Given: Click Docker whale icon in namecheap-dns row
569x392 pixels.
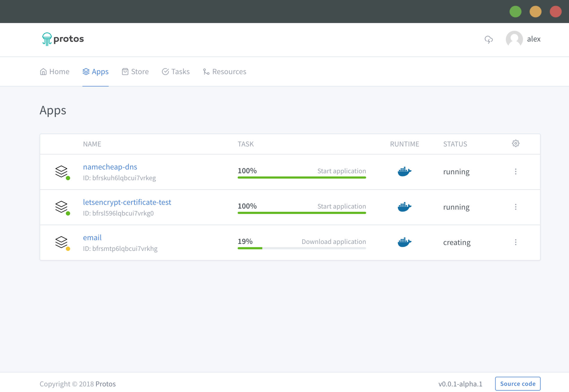Looking at the screenshot, I should [x=404, y=171].
